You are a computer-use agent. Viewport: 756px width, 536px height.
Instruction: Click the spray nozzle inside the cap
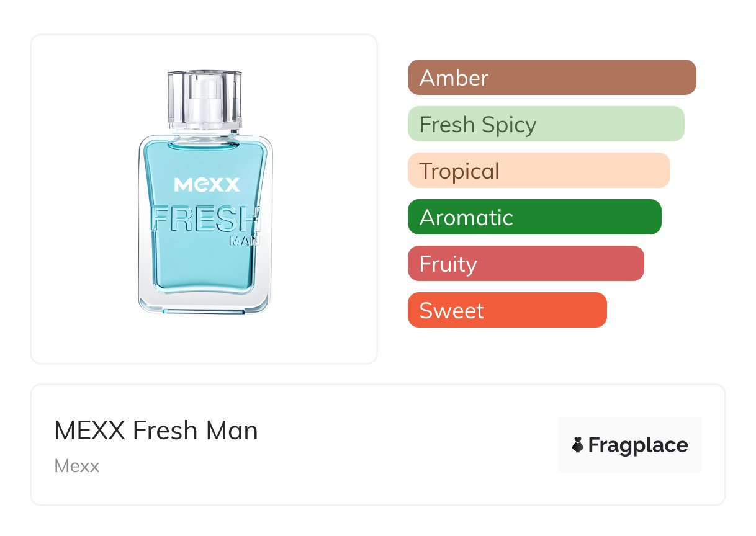204,102
